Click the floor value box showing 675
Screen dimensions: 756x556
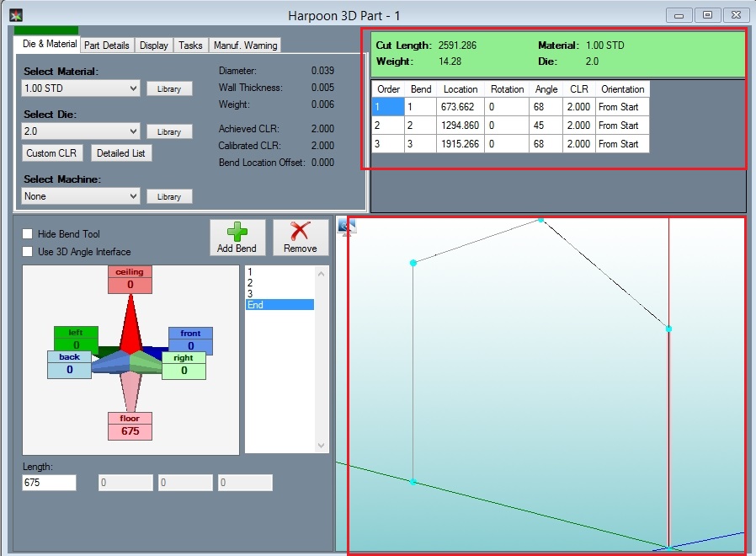[x=130, y=431]
